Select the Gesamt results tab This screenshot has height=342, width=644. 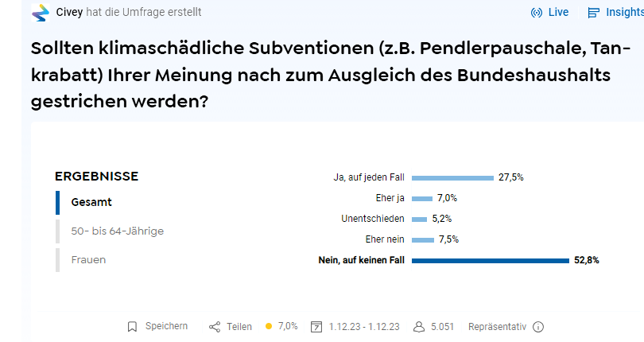91,202
